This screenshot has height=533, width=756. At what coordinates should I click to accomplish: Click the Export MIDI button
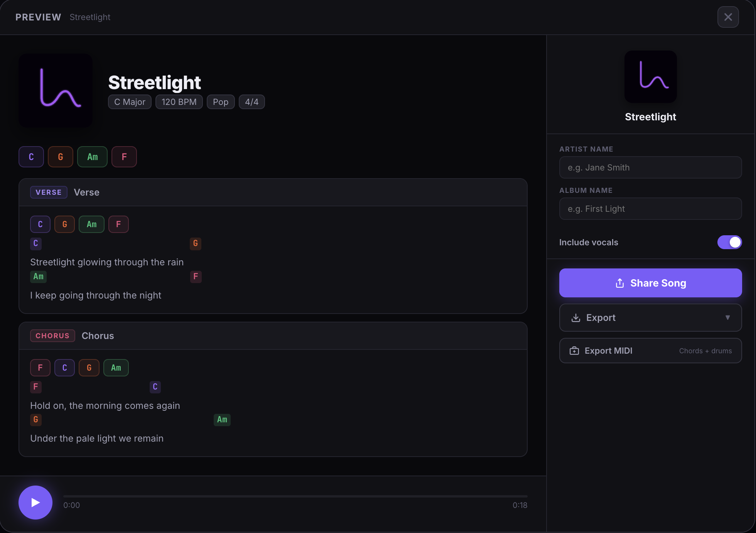coord(650,351)
